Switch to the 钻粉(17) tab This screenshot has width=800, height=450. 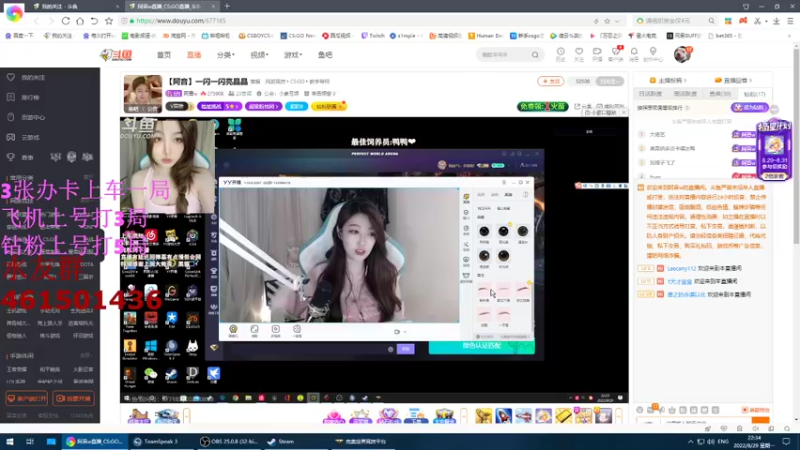755,94
